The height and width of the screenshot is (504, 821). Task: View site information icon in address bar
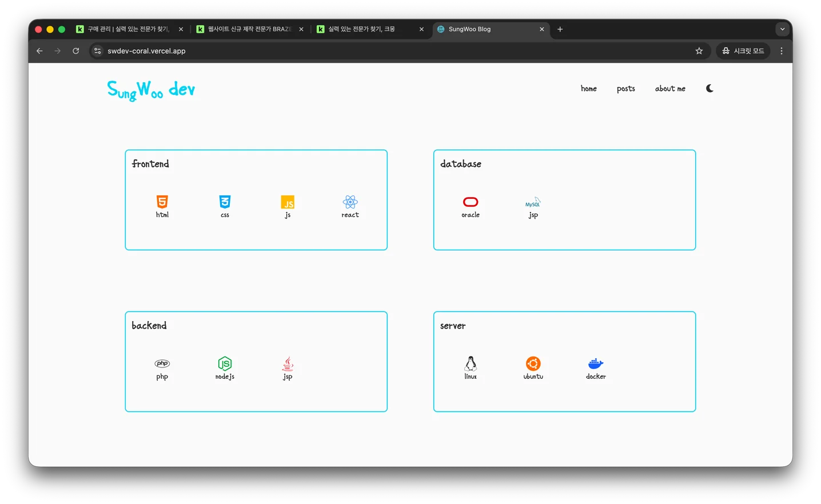coord(98,51)
